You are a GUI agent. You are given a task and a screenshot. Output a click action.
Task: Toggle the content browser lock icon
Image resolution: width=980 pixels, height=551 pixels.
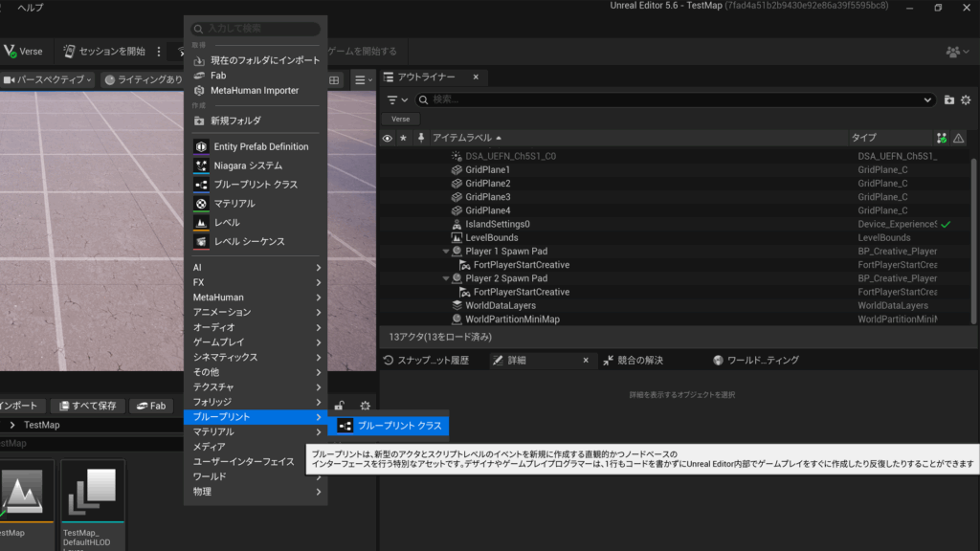(339, 406)
